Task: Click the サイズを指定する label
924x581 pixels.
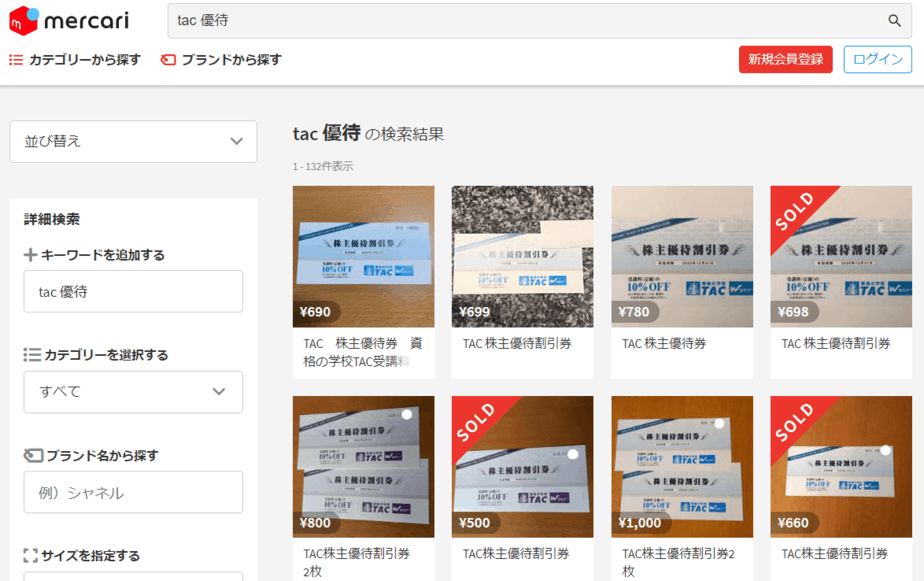Action: coord(91,555)
